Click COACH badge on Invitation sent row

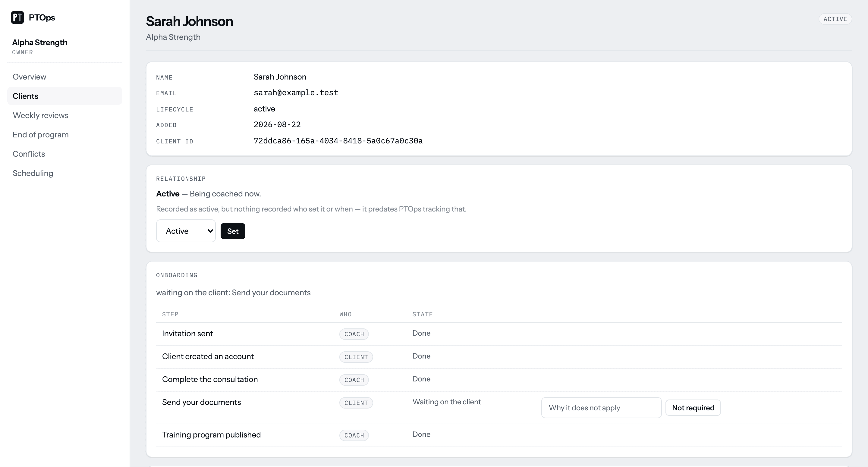[x=354, y=334]
